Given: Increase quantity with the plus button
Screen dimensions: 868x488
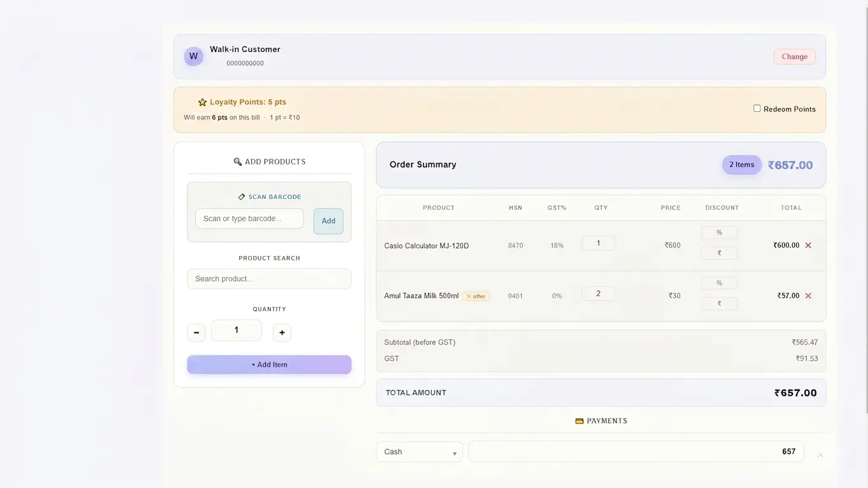Looking at the screenshot, I should (x=282, y=333).
